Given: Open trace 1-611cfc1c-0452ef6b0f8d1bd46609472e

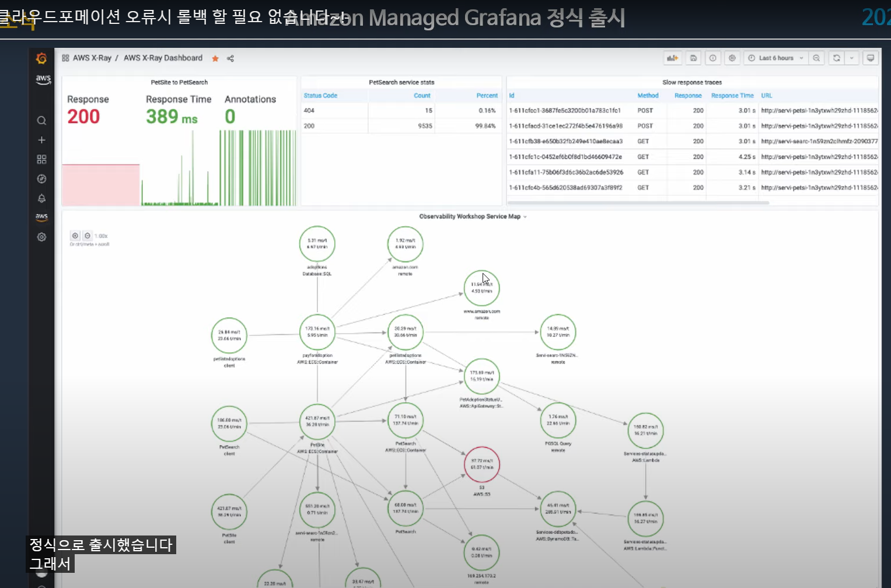Looking at the screenshot, I should click(565, 157).
